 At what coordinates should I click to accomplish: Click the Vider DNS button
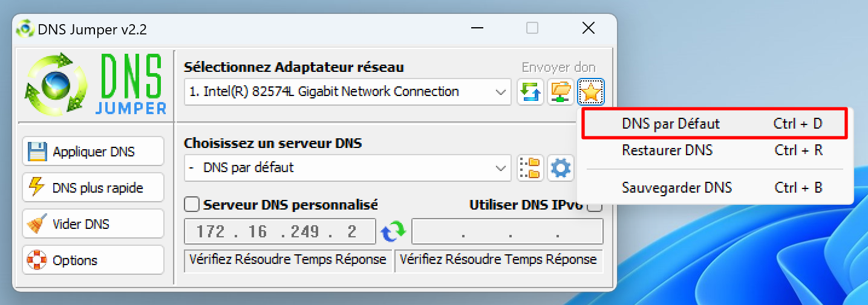click(x=93, y=223)
